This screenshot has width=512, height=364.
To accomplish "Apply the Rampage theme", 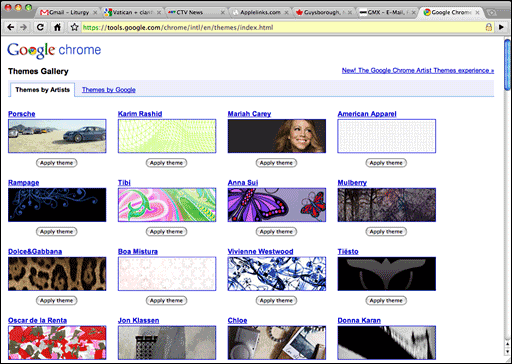I will pyautogui.click(x=56, y=231).
